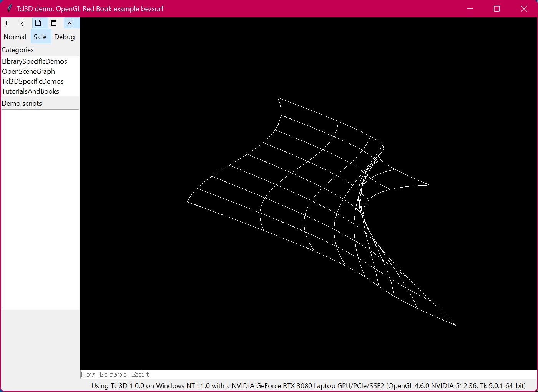Maximize the Tcl3D demo window
538x392 pixels.
pos(497,8)
